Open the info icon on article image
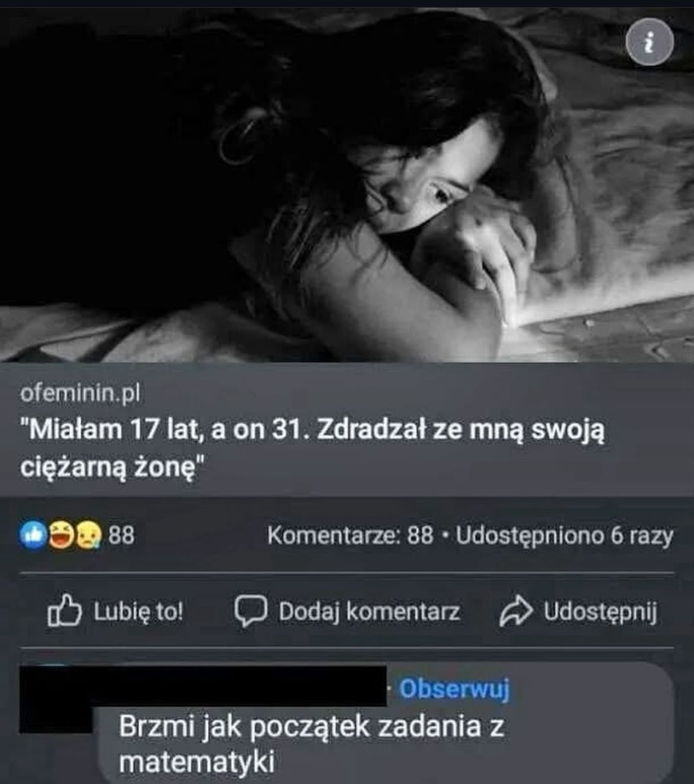694x784 pixels. [x=650, y=43]
